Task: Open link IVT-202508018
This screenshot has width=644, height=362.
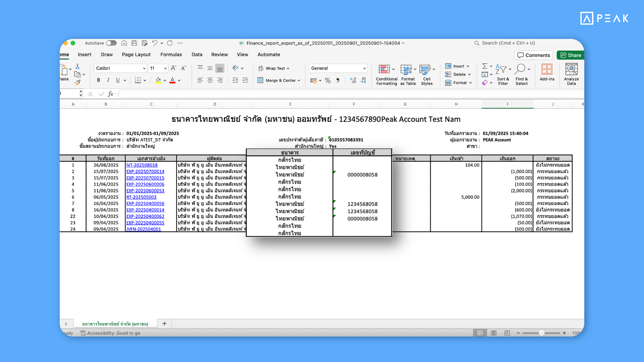Action: [142, 165]
